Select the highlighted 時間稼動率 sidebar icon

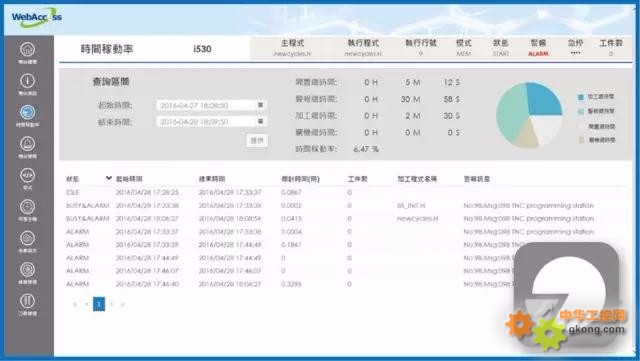coord(27,112)
